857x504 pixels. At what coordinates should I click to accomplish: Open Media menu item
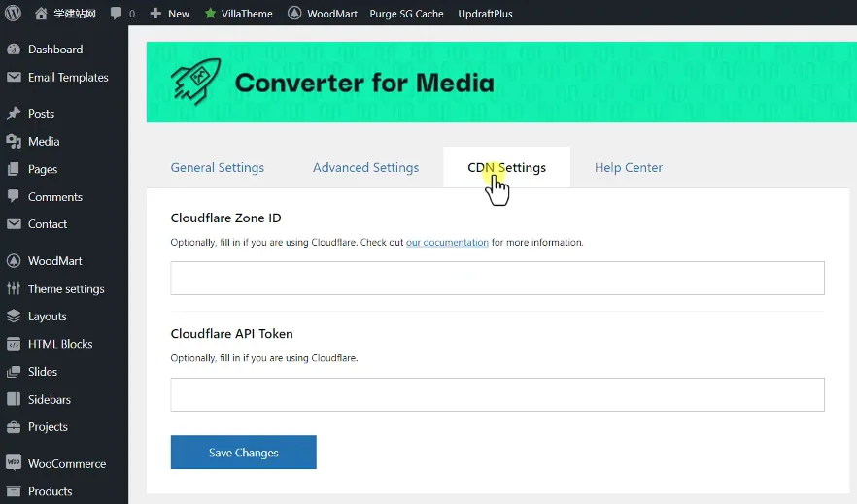[44, 142]
